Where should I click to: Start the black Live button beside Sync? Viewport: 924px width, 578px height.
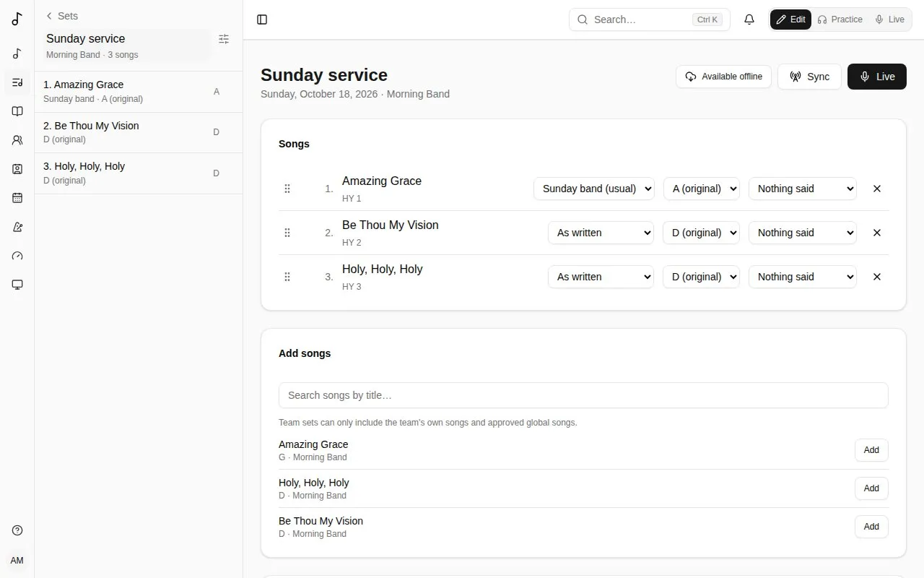(x=877, y=77)
